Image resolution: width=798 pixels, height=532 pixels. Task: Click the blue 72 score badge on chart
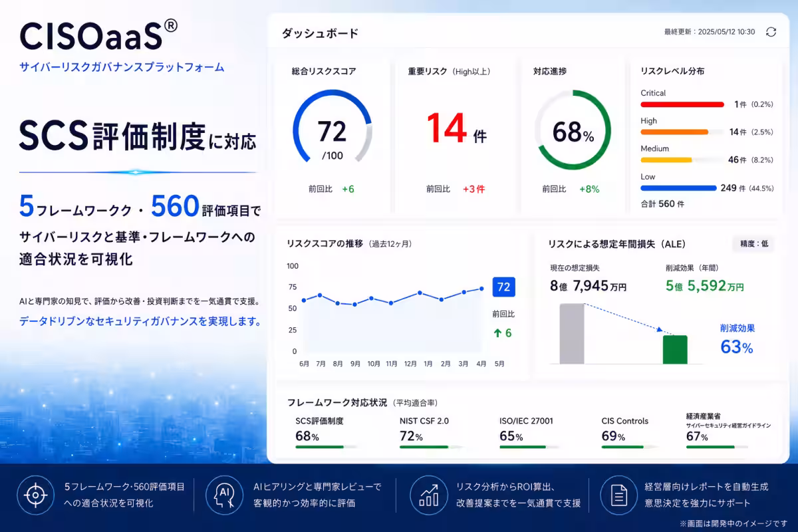(x=503, y=287)
